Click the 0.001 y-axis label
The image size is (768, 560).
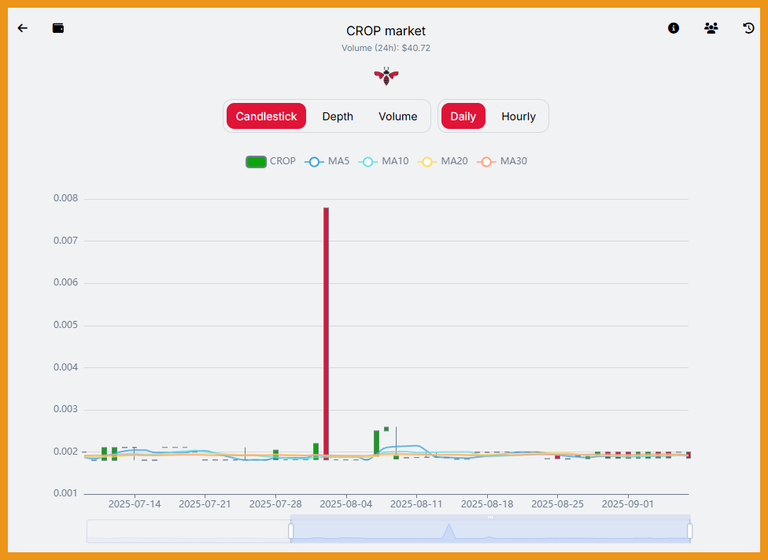[66, 493]
